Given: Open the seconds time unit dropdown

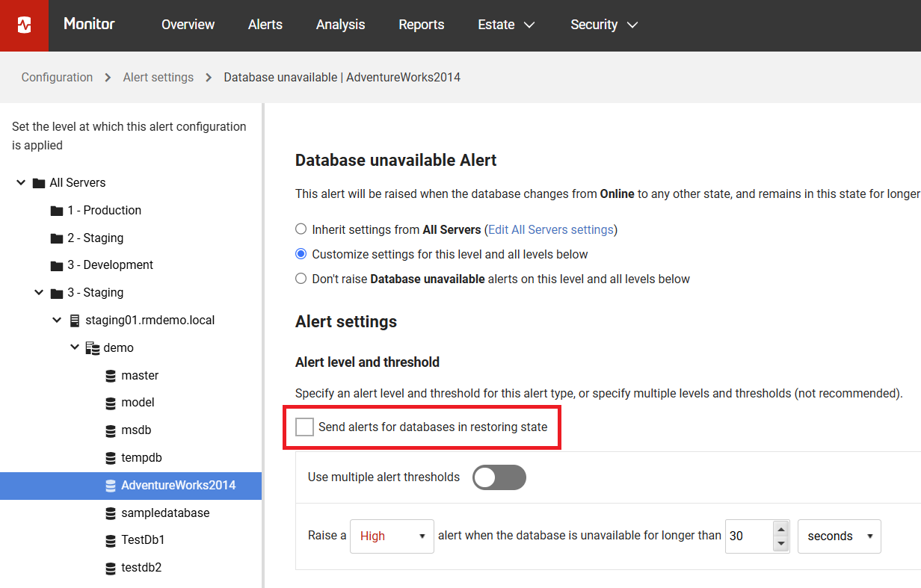Looking at the screenshot, I should 839,536.
